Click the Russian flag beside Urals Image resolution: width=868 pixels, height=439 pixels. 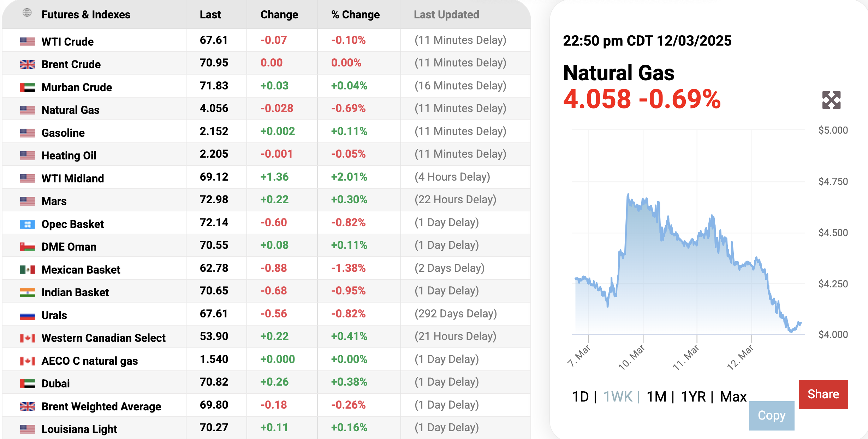pos(28,315)
